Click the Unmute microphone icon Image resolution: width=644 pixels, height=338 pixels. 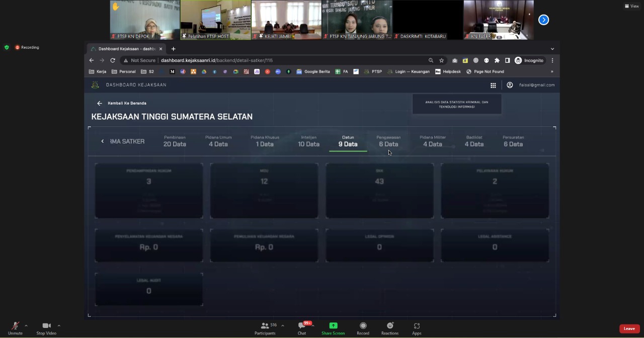tap(15, 326)
